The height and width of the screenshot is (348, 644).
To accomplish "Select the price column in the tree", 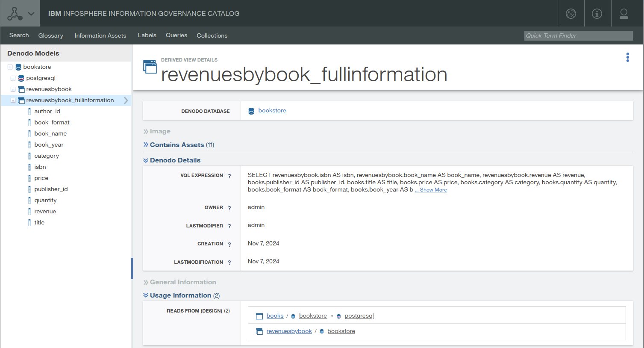I will [x=41, y=178].
